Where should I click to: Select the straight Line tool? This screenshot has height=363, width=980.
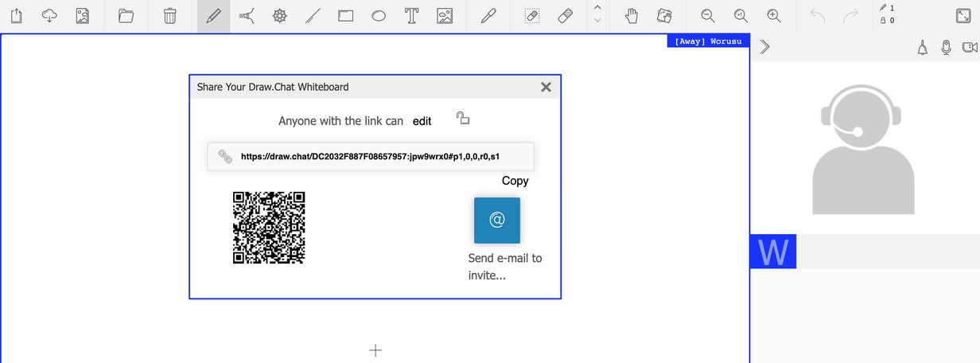pyautogui.click(x=313, y=16)
